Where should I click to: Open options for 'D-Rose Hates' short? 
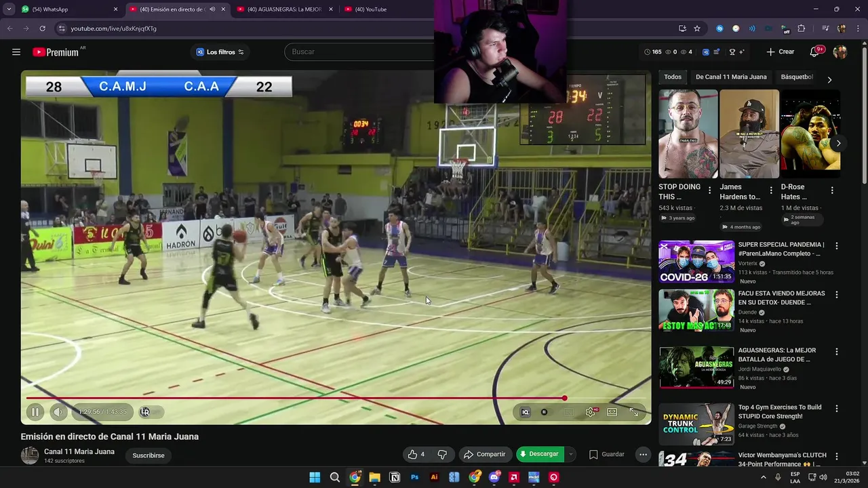[832, 190]
